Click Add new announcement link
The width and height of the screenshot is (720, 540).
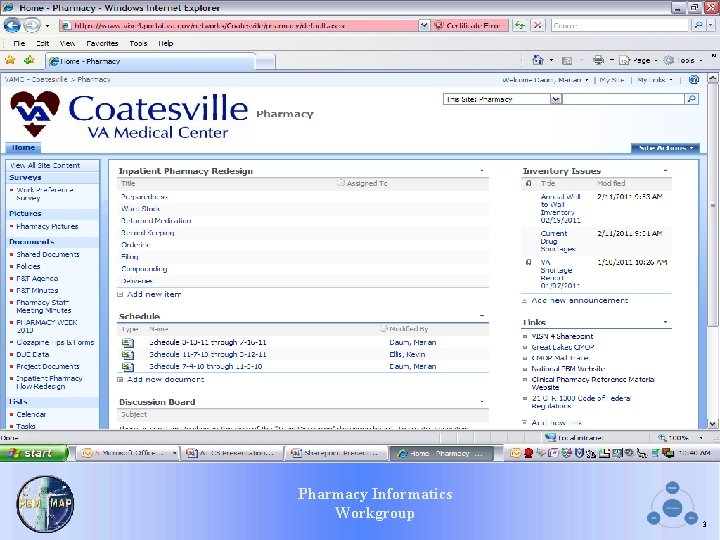tap(579, 300)
